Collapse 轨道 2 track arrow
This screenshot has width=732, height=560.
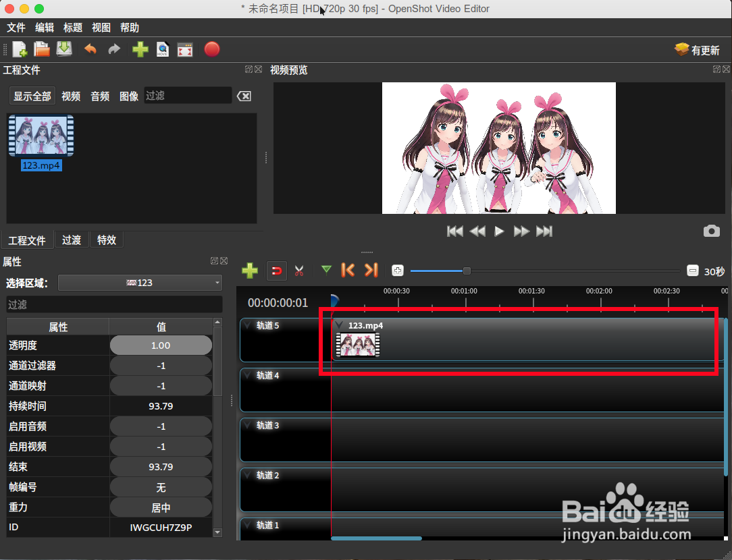[247, 475]
